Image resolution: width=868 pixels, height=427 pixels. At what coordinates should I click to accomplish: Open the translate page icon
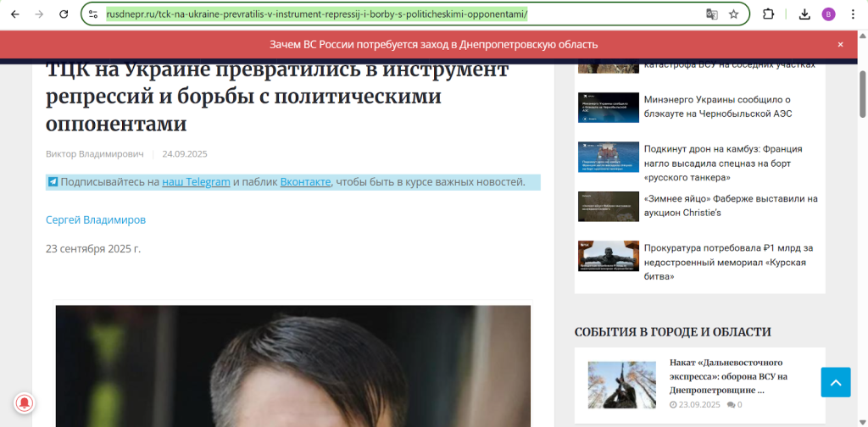tap(712, 14)
